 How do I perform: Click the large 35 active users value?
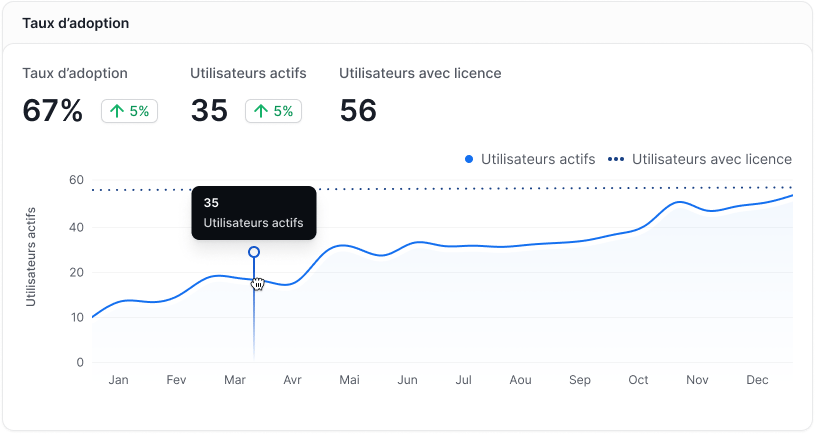click(209, 111)
